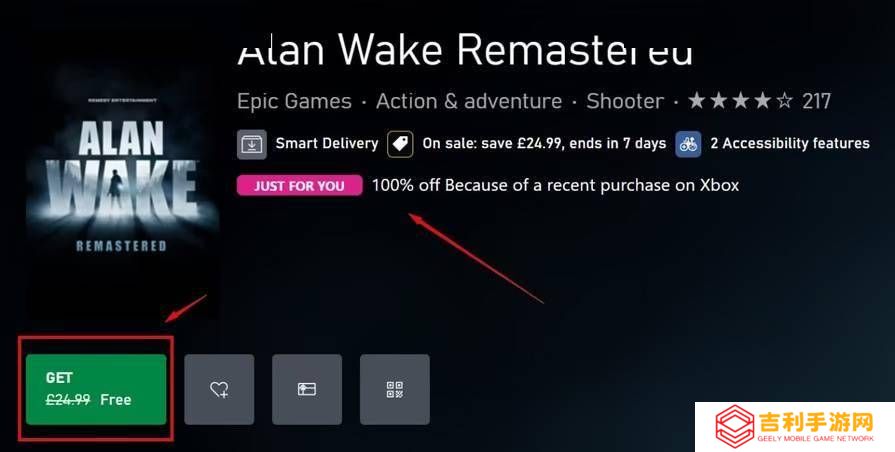Open the Shooter genre link
895x452 pixels.
pyautogui.click(x=625, y=102)
